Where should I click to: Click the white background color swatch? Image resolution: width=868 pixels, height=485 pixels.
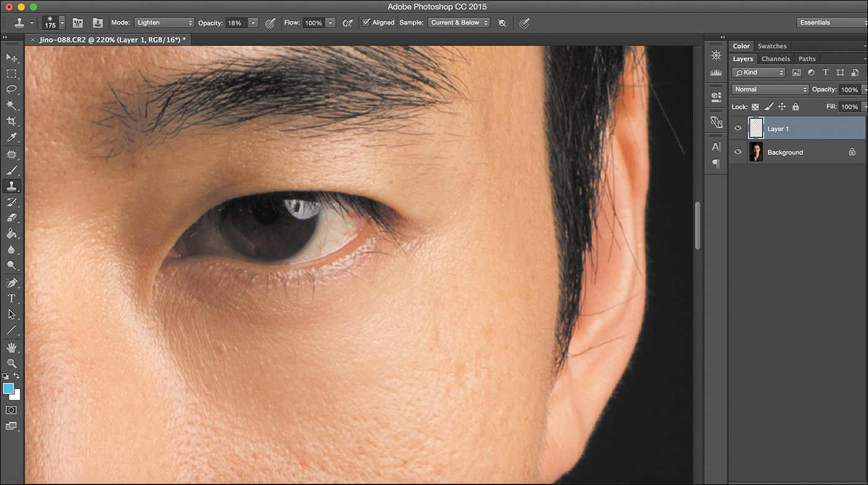click(17, 396)
